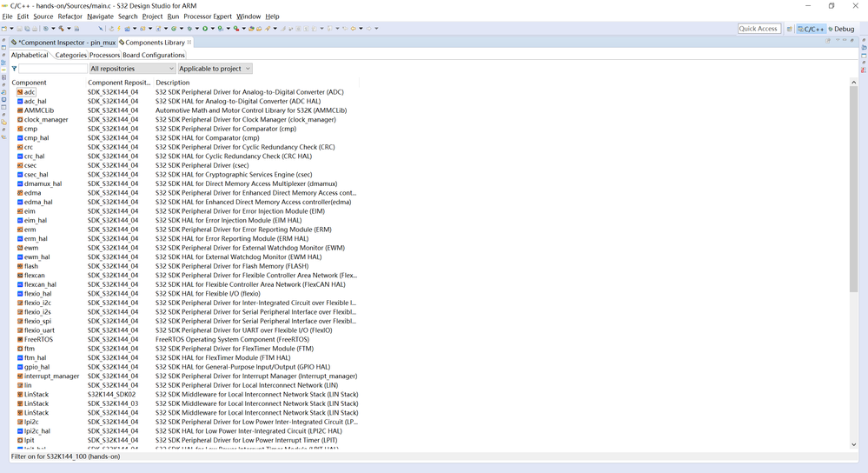Open the Window menu
The height and width of the screenshot is (473, 868).
(x=248, y=17)
